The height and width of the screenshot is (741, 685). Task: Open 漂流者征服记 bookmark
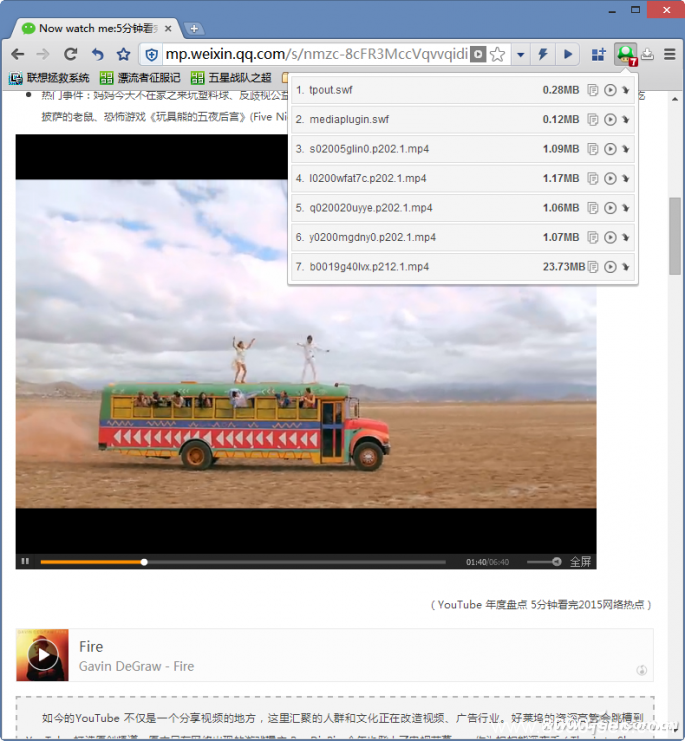[140, 78]
